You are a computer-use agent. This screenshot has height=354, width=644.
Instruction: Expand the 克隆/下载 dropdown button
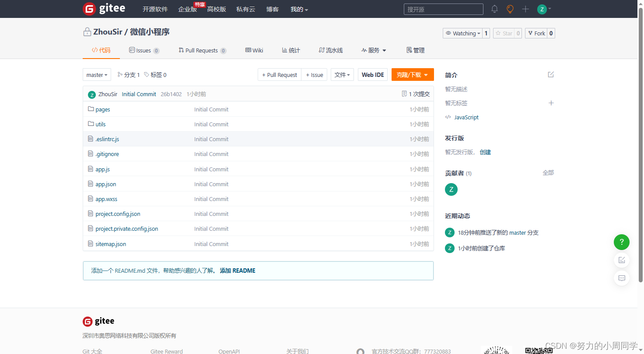pos(413,75)
